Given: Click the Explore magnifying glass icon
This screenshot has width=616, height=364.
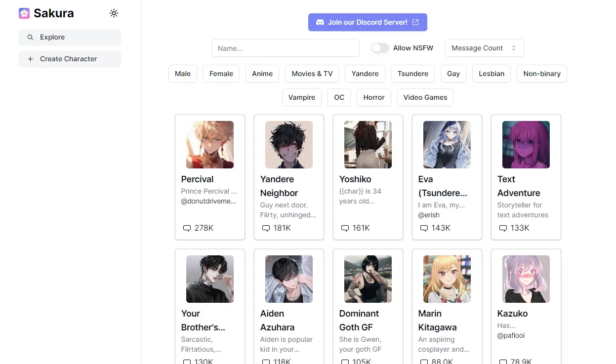Looking at the screenshot, I should (x=31, y=38).
